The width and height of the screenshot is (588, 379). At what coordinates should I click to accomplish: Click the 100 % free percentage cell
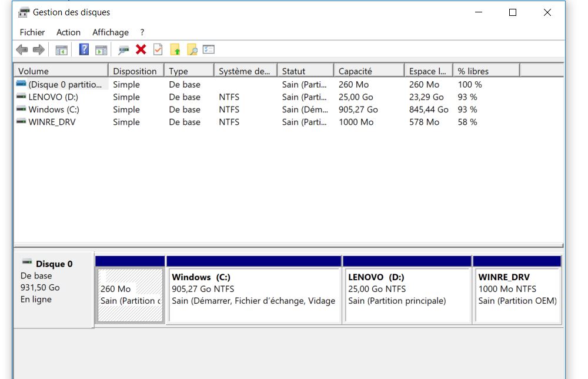pos(470,84)
